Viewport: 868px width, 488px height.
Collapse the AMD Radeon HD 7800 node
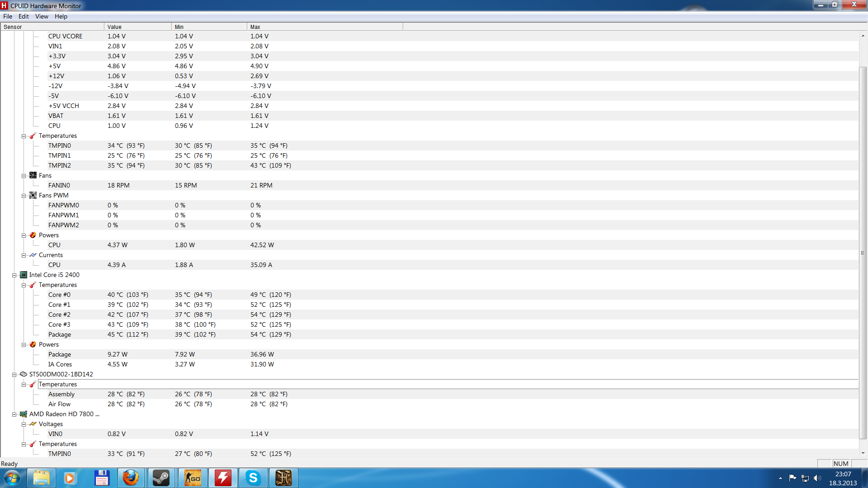tap(14, 414)
